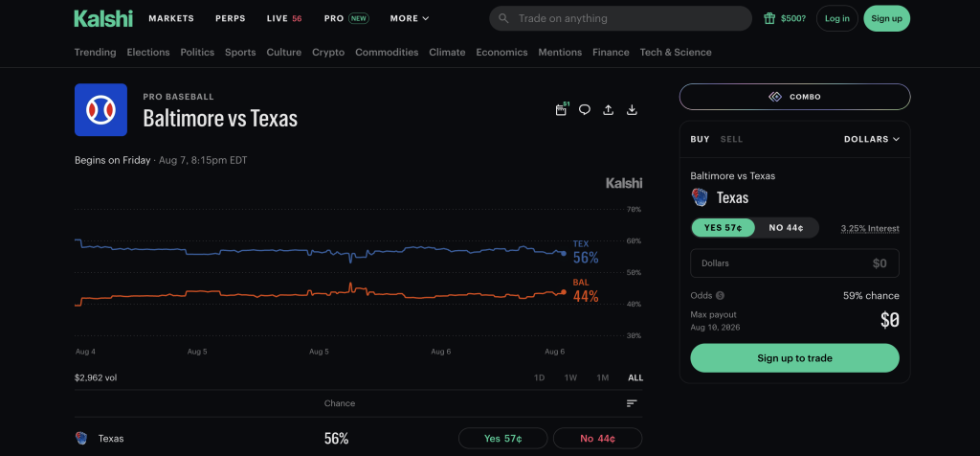Image resolution: width=980 pixels, height=456 pixels.
Task: Click the Dollars amount input field
Action: [x=795, y=263]
